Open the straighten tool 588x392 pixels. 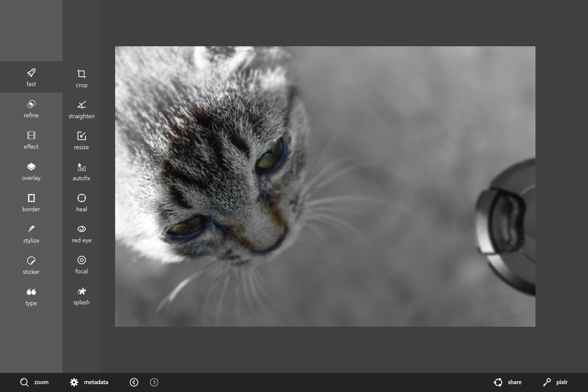[81, 109]
